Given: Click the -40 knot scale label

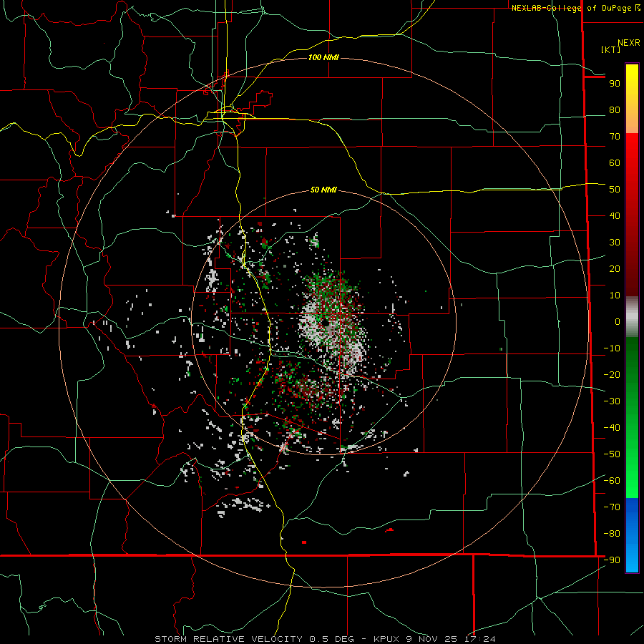Looking at the screenshot, I should 612,428.
